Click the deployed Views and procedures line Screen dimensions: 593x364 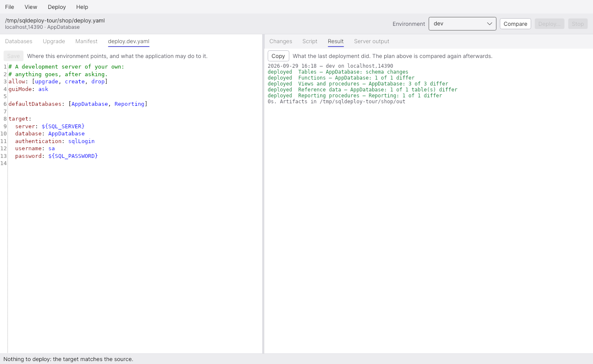[358, 84]
